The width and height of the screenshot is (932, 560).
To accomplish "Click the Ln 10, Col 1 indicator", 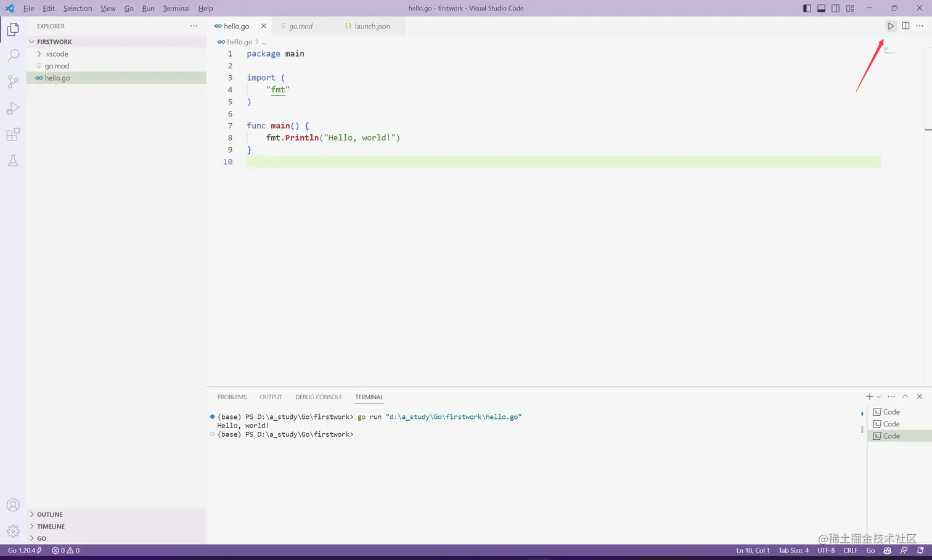I will click(753, 550).
